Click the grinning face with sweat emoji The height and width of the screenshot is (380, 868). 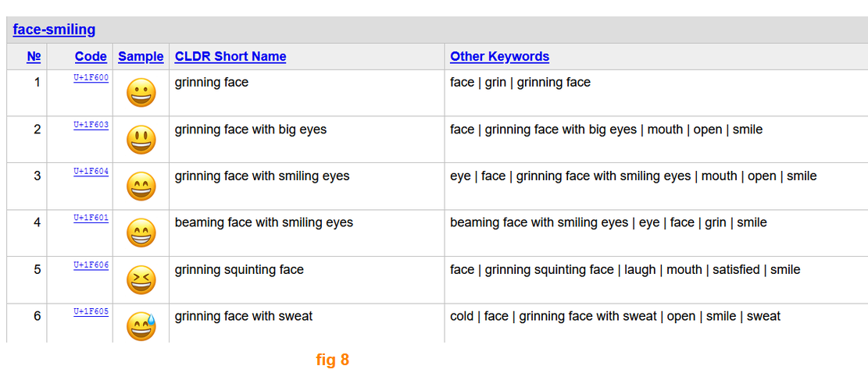tap(141, 326)
